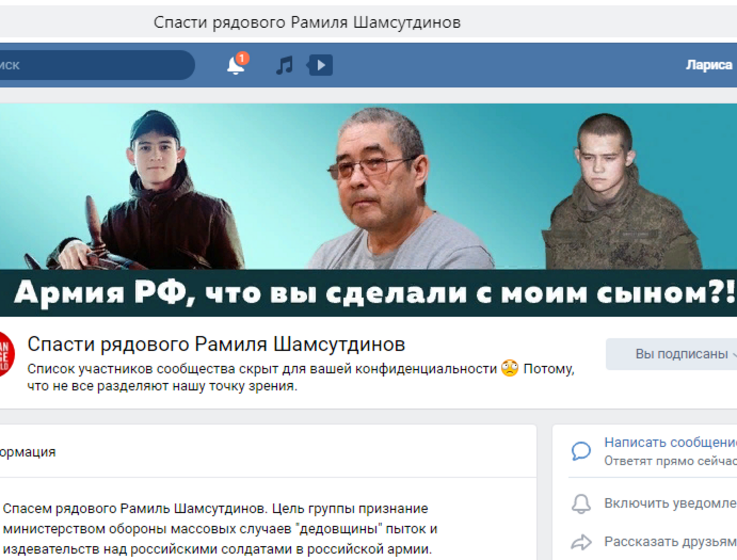Click the Информация section header
The height and width of the screenshot is (560, 737).
click(28, 452)
